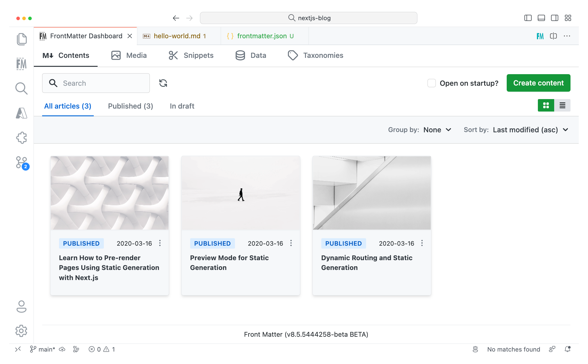
Task: Open the Group by dropdown
Action: (437, 130)
